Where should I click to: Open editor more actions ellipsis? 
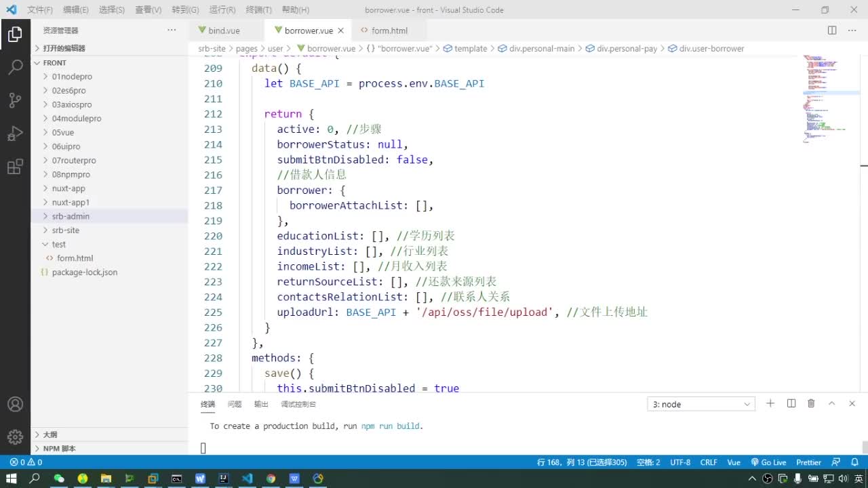852,30
